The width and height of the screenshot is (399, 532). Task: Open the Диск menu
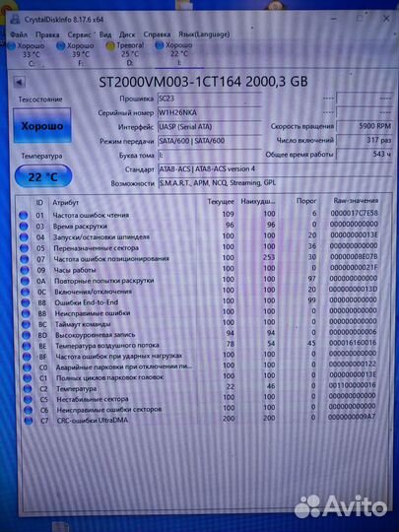(127, 34)
